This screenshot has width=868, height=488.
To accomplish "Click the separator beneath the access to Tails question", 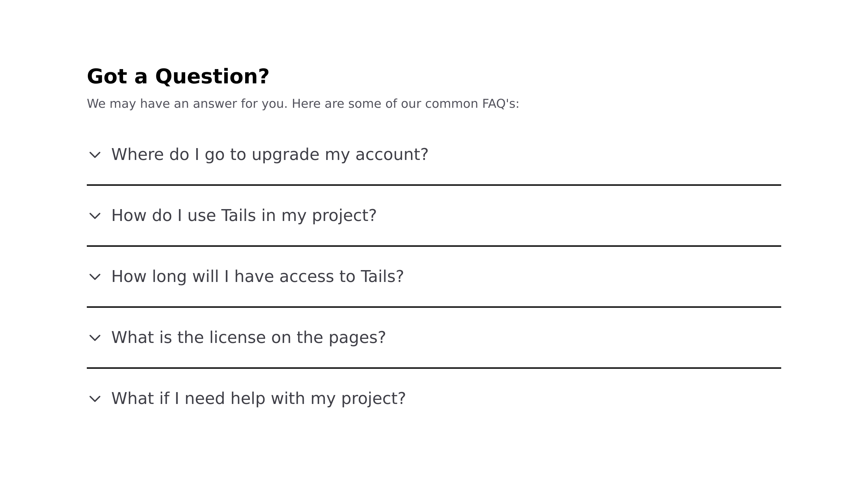I will (x=434, y=307).
